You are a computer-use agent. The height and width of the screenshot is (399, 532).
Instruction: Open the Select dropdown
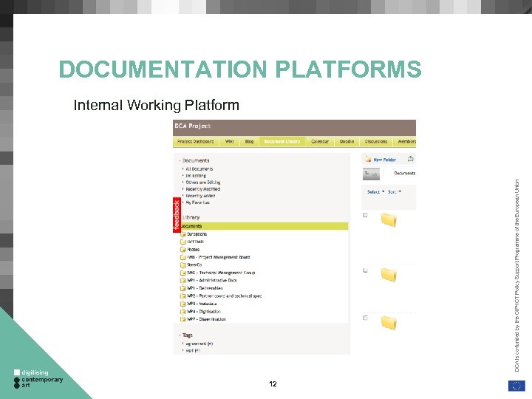[376, 192]
